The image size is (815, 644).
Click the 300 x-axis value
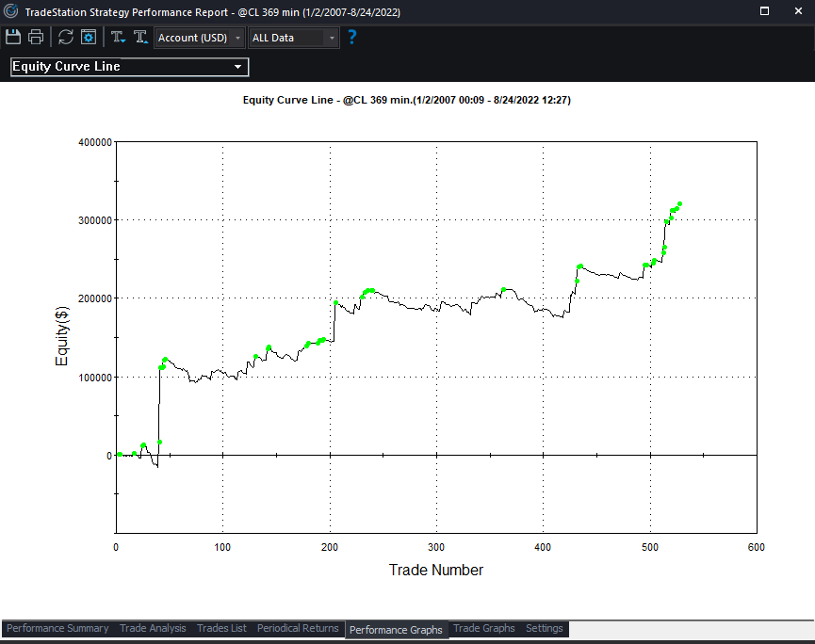436,547
